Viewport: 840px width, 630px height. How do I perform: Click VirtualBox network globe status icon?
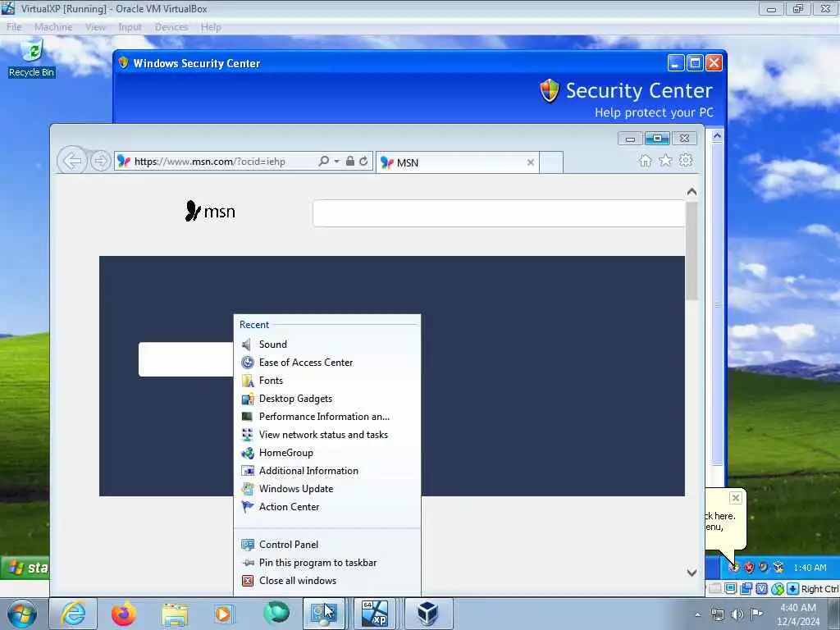[x=778, y=589]
